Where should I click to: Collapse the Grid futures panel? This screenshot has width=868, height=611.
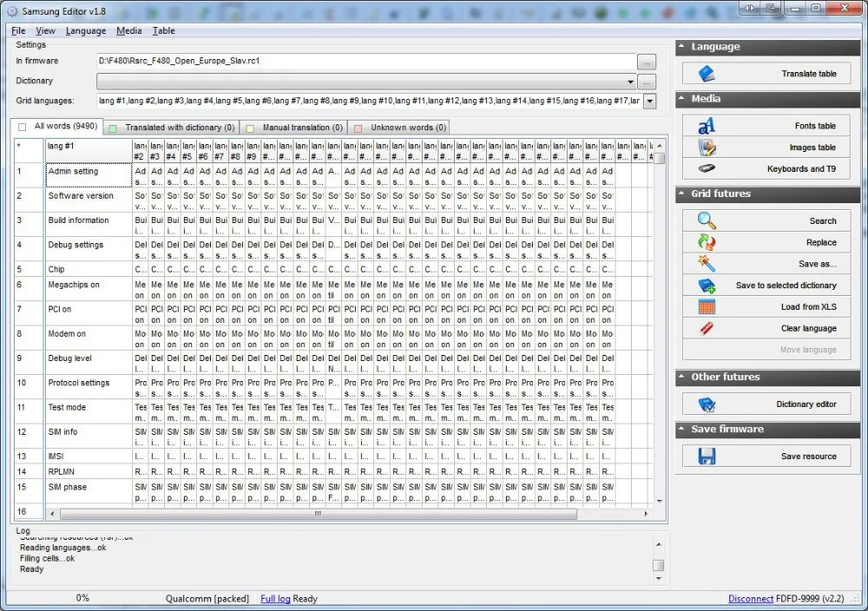click(x=681, y=194)
